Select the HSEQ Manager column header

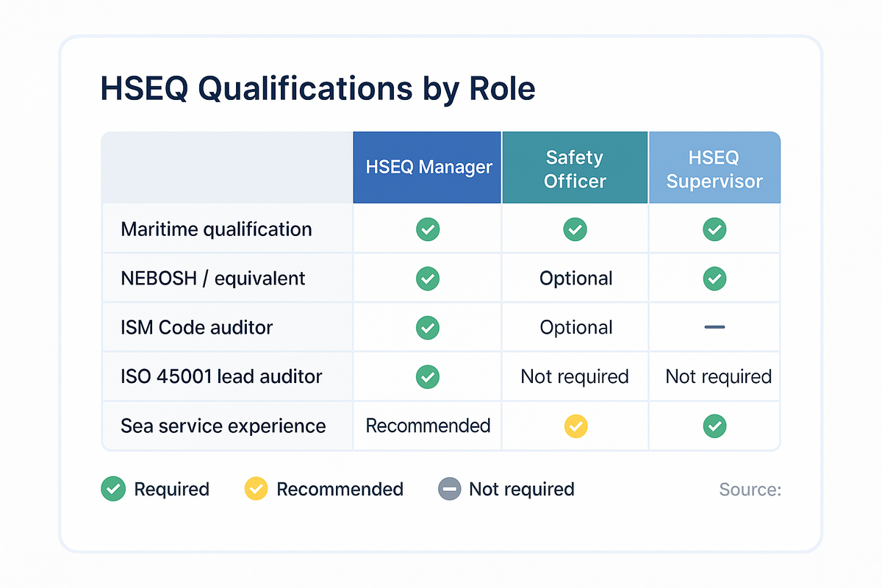(x=428, y=167)
